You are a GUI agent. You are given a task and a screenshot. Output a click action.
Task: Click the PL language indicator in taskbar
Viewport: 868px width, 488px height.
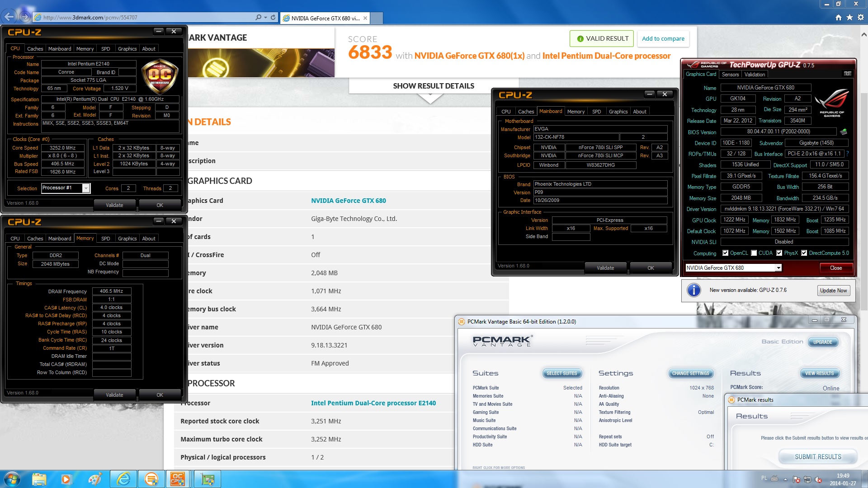pyautogui.click(x=764, y=478)
